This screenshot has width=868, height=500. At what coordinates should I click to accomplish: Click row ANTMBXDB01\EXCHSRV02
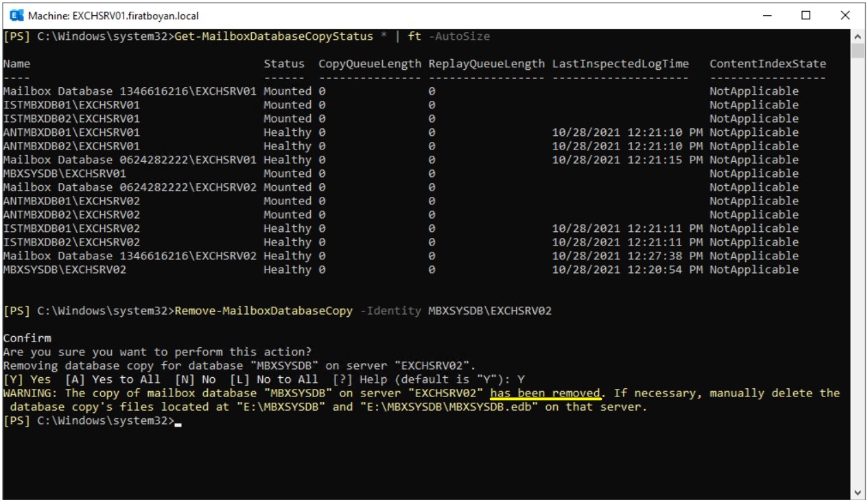[x=401, y=201]
